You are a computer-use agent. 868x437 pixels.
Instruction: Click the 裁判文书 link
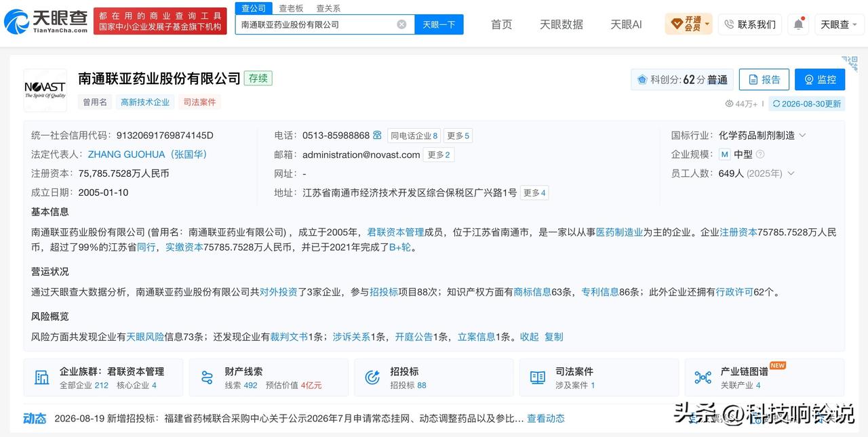point(289,337)
